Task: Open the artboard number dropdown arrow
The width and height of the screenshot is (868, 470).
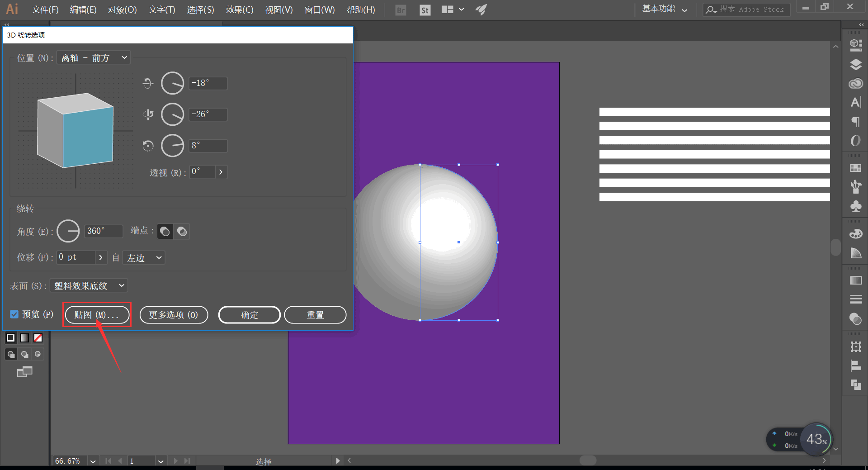Action: (160, 461)
